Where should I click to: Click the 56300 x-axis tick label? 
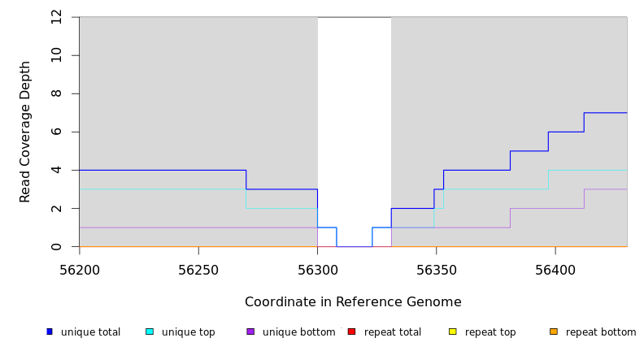[317, 269]
